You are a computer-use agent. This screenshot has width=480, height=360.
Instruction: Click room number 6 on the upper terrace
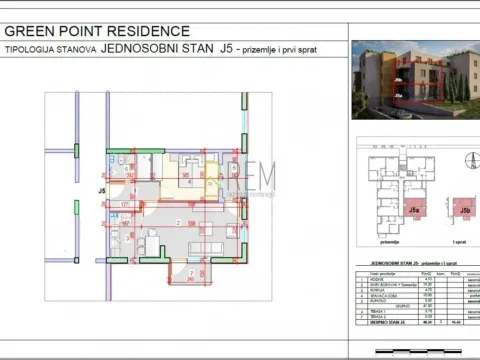coord(234,168)
